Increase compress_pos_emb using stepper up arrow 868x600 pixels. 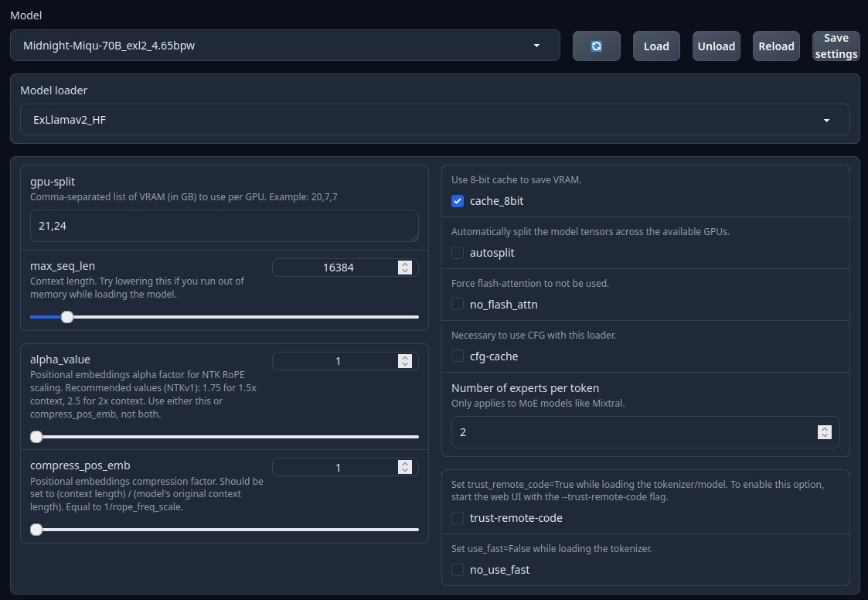405,464
